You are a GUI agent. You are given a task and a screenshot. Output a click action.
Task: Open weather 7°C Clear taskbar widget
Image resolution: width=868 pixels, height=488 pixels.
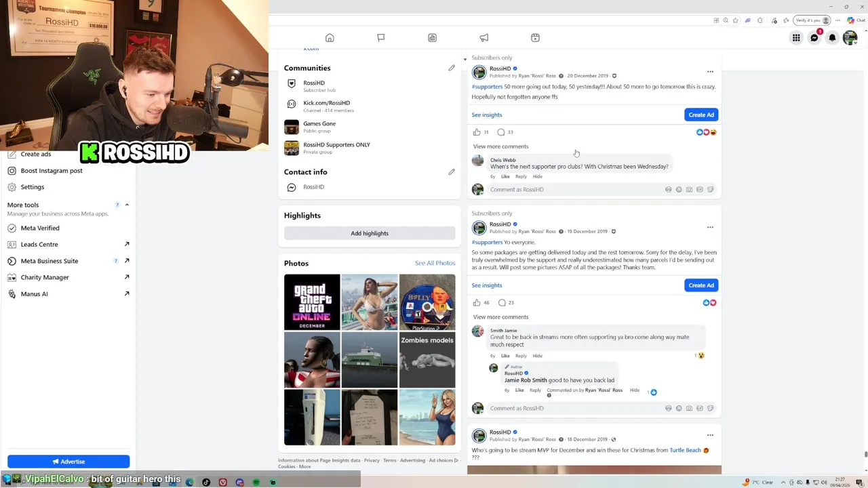click(x=758, y=483)
